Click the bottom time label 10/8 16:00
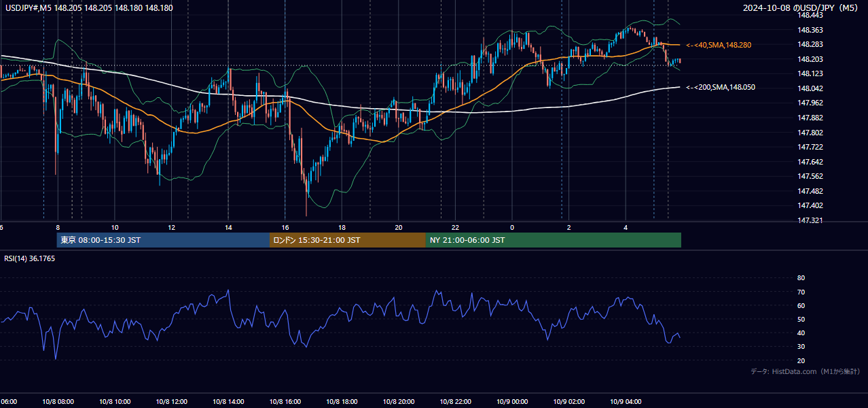 click(285, 401)
